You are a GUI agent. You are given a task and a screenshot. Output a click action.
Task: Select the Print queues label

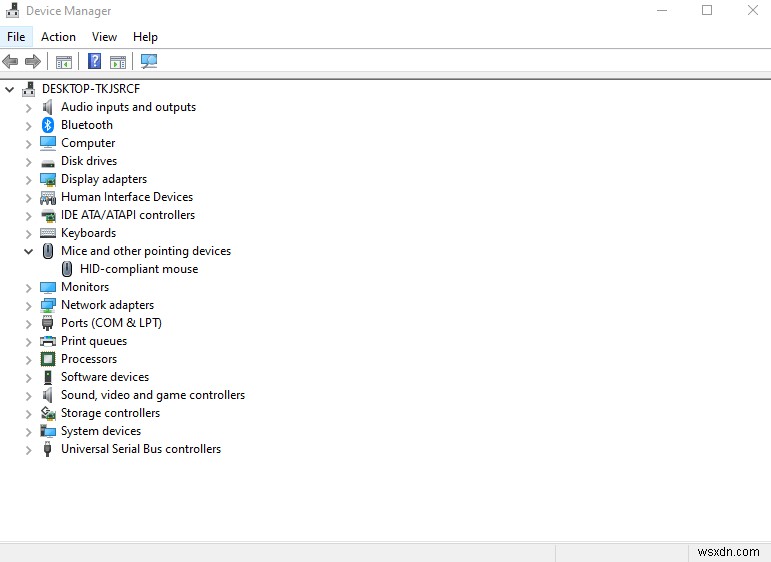[x=94, y=341]
